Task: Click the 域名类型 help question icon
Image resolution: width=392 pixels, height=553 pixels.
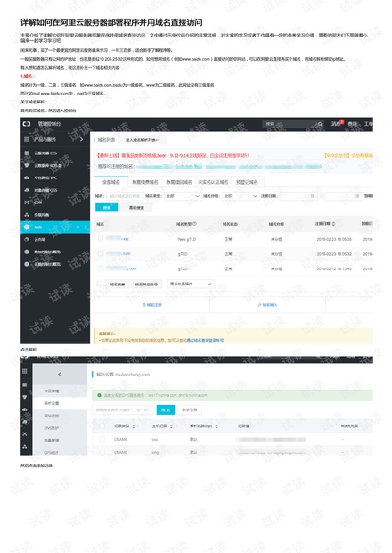Action: 194,224
